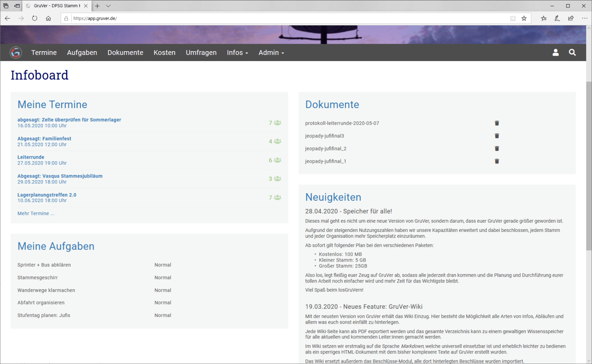Image resolution: width=592 pixels, height=364 pixels.
Task: Click the GruVer logo in navbar
Action: click(16, 53)
